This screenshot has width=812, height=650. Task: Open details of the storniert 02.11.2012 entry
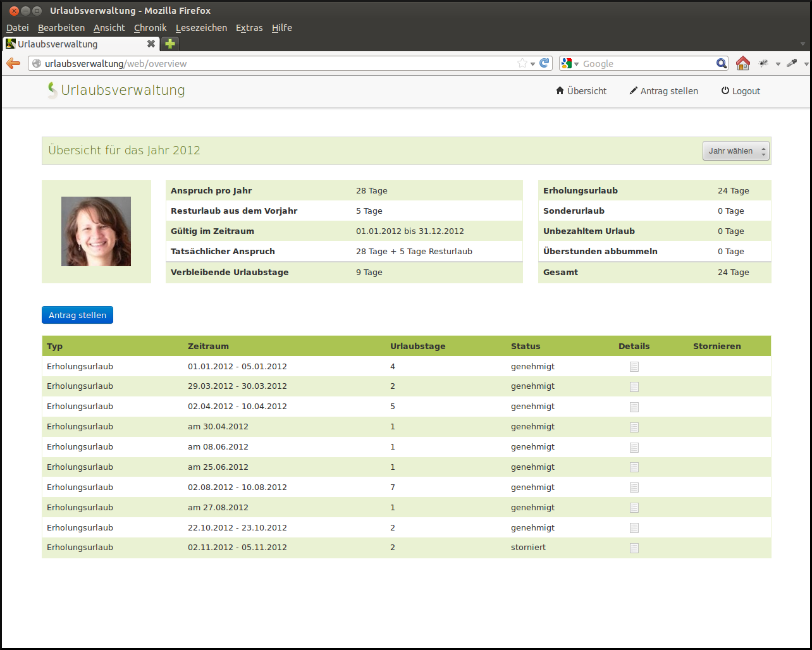click(x=634, y=548)
